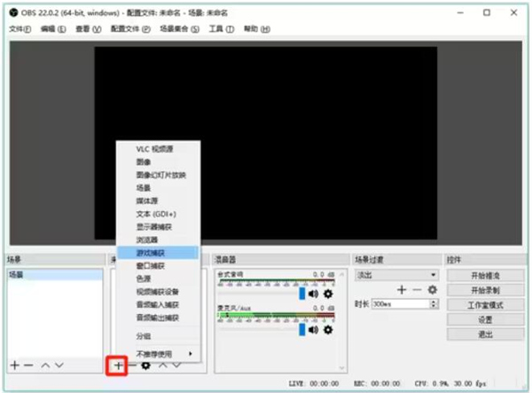Remove the selected scene with minus icon
532x393 pixels.
point(28,365)
